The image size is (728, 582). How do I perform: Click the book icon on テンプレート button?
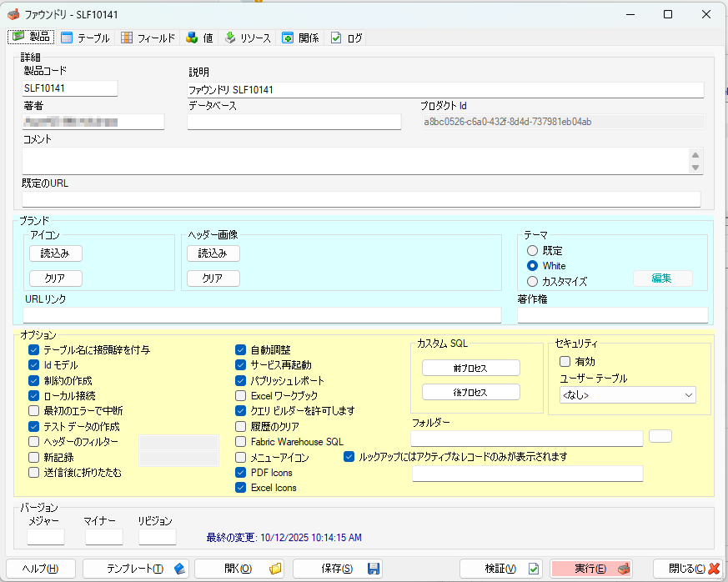coord(179,569)
